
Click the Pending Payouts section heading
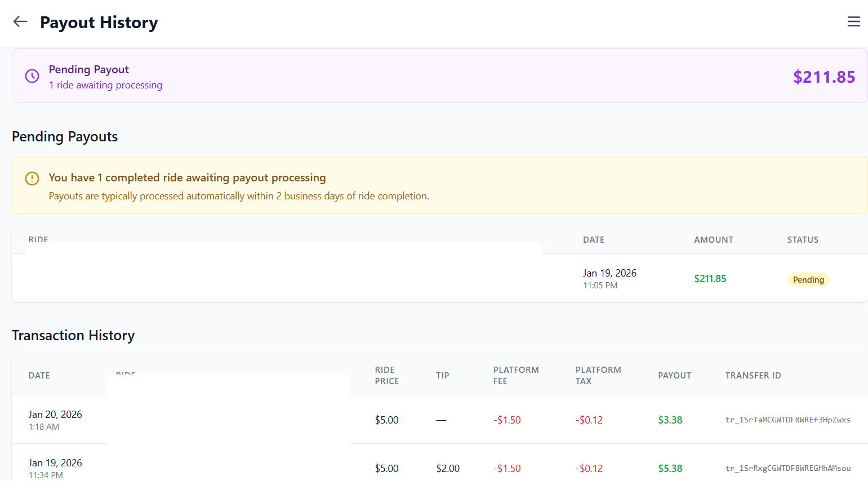(x=64, y=136)
